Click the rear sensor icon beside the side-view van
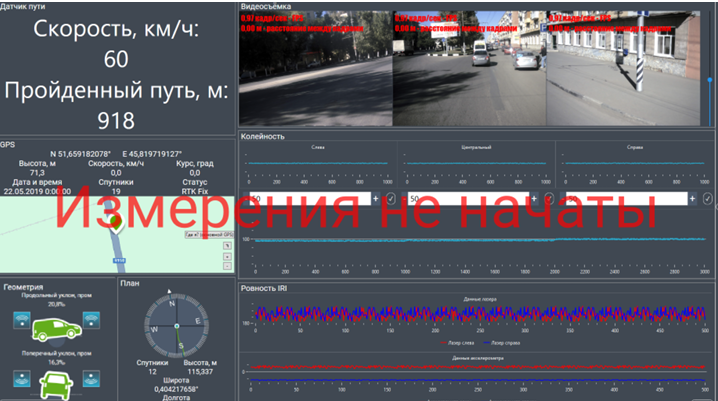 click(22, 320)
